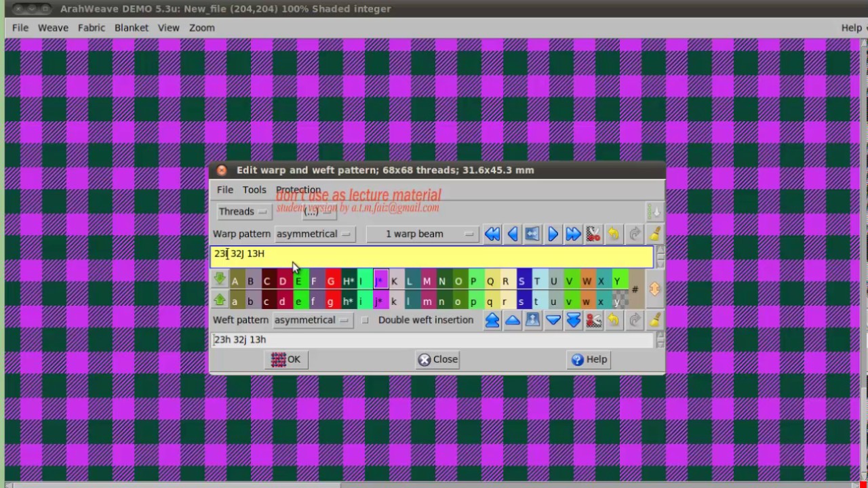Clear warp pattern with broom icon
Viewport: 868px width, 488px height.
coord(655,234)
